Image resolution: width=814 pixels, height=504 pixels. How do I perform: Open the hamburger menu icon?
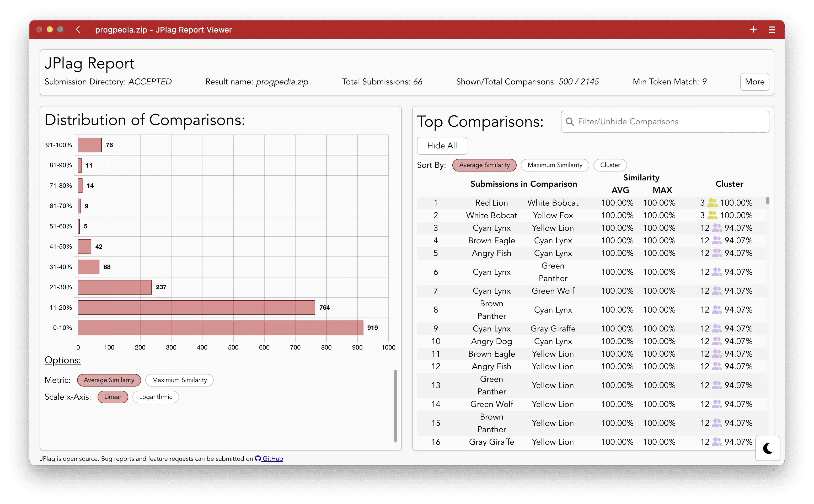[772, 30]
